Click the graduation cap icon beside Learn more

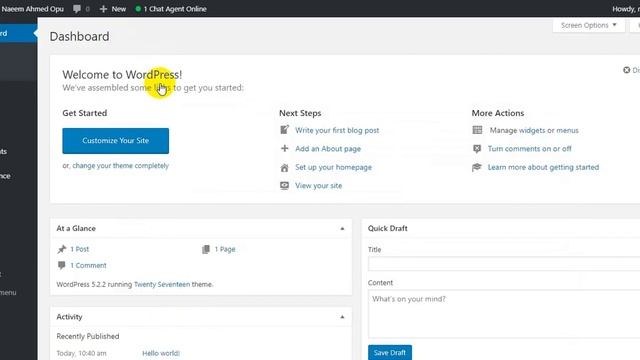(x=477, y=167)
